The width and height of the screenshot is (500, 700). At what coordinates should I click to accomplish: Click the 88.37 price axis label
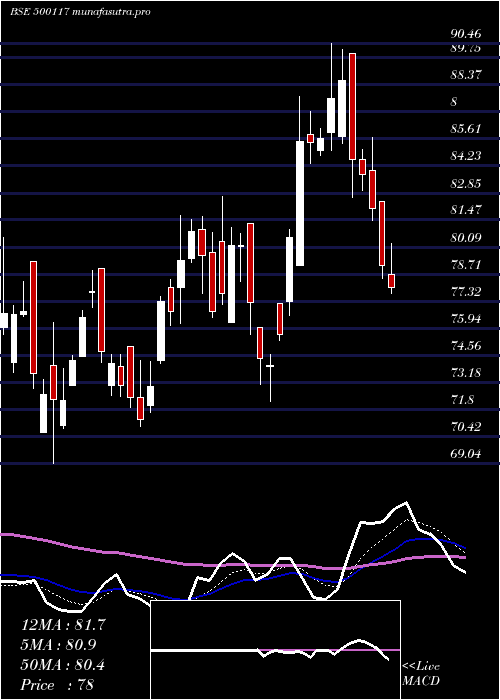point(466,75)
